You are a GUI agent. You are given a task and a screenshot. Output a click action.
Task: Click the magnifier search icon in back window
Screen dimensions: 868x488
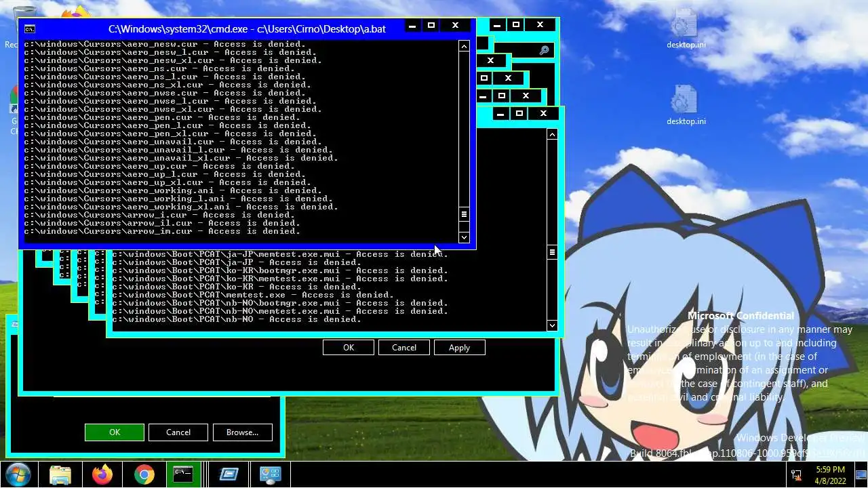(544, 50)
